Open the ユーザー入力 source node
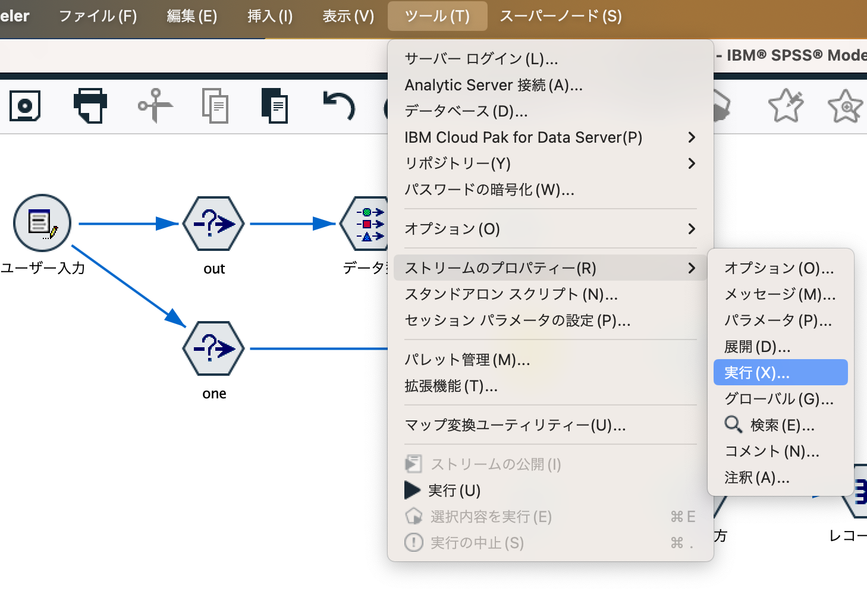 point(42,223)
